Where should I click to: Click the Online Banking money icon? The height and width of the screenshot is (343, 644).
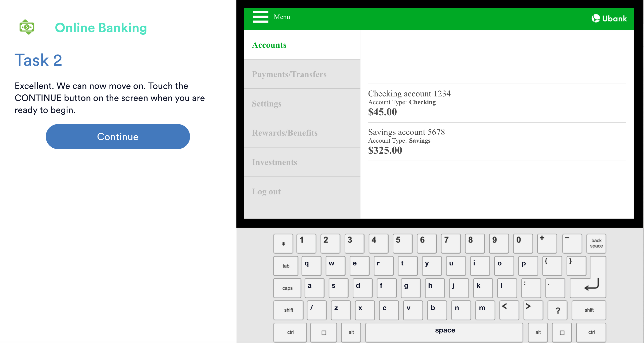point(27,27)
